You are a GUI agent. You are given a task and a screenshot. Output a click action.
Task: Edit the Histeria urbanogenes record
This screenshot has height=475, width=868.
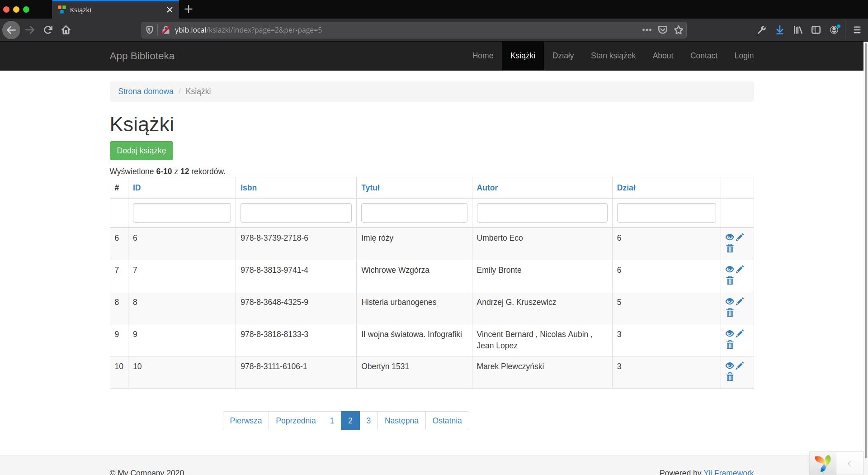pyautogui.click(x=740, y=301)
